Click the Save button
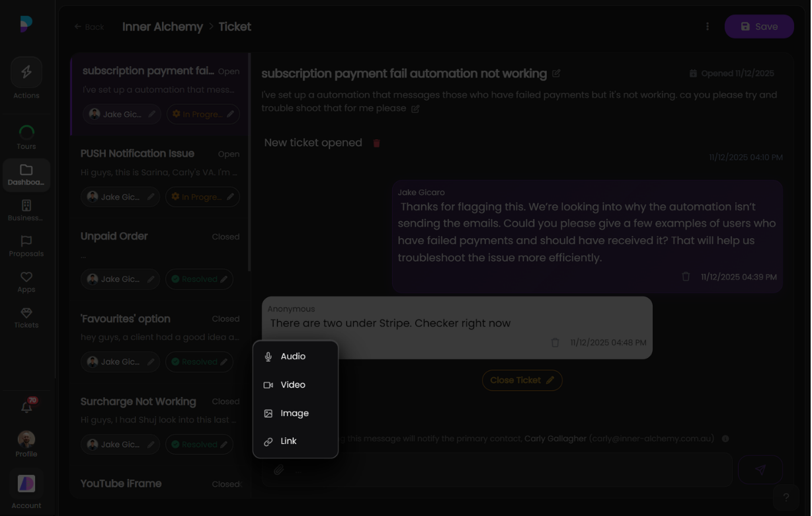812x516 pixels. coord(758,26)
